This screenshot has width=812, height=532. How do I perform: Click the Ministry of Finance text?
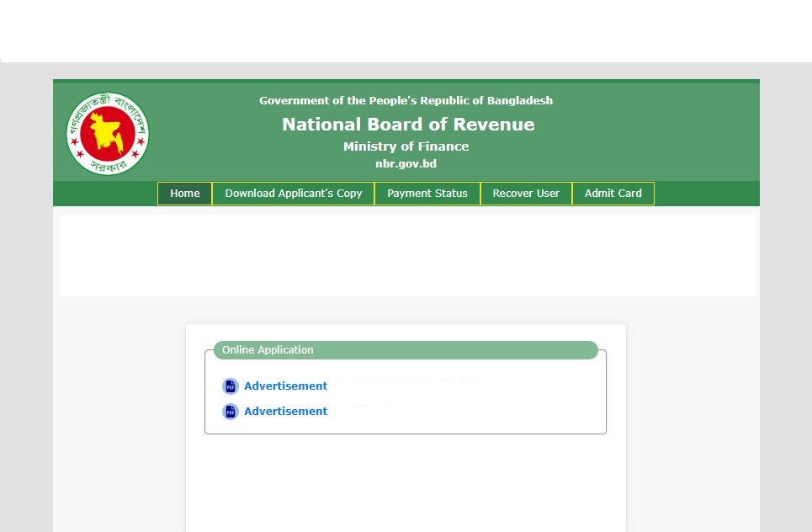406,146
